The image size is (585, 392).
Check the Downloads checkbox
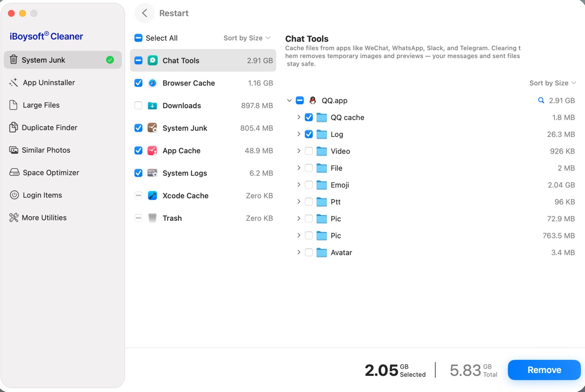(138, 105)
